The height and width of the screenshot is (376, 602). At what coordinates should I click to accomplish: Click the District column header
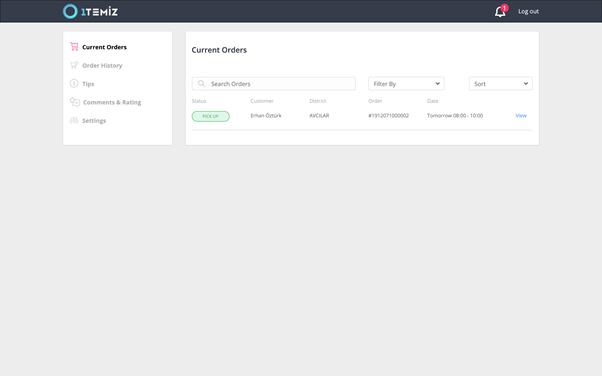(318, 101)
